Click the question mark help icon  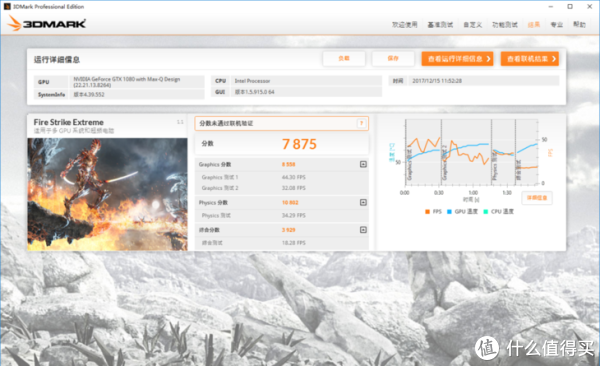click(x=361, y=123)
